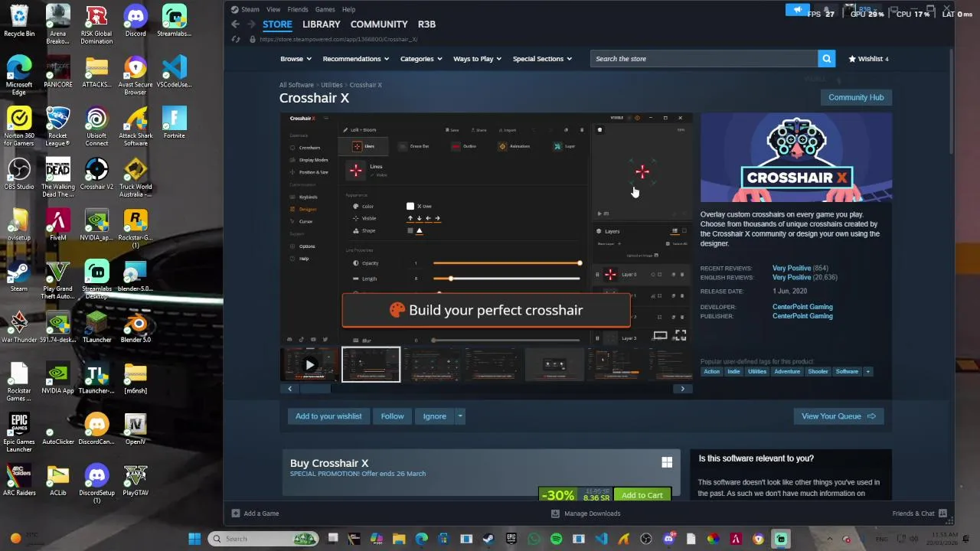Open Friends & Chat panel

pos(920,514)
